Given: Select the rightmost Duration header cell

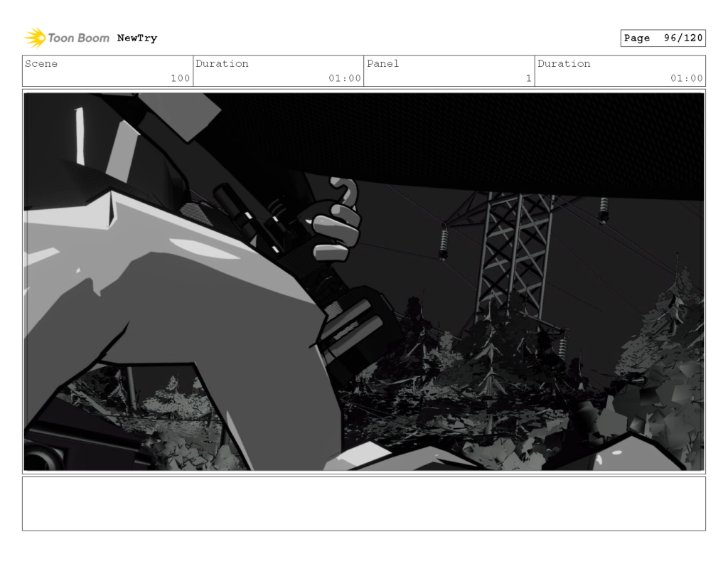Looking at the screenshot, I should pos(564,63).
